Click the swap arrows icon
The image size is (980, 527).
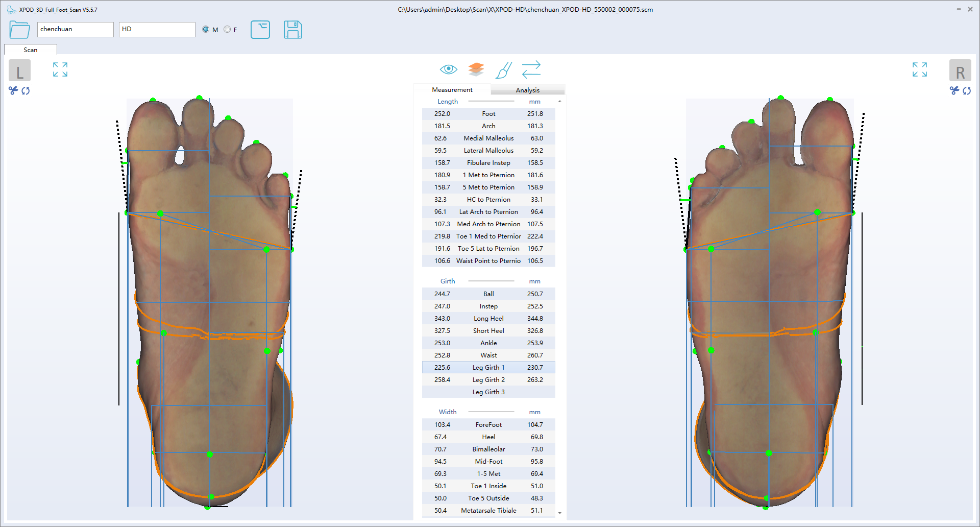531,69
